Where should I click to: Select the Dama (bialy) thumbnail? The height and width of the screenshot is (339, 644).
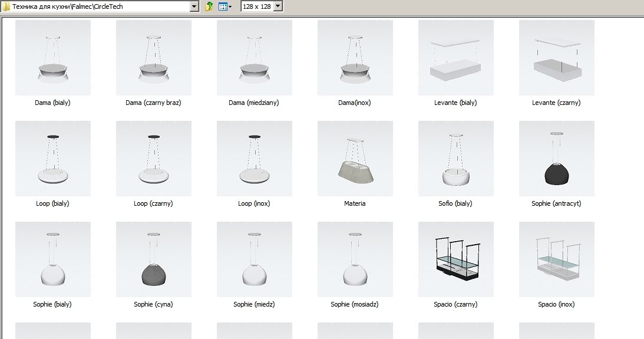53,58
